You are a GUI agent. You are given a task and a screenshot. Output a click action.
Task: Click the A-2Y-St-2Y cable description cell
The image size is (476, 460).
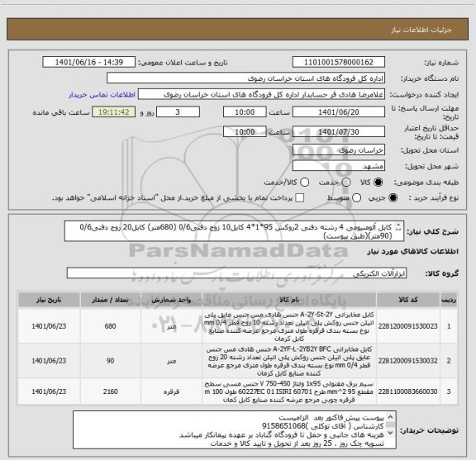point(289,326)
